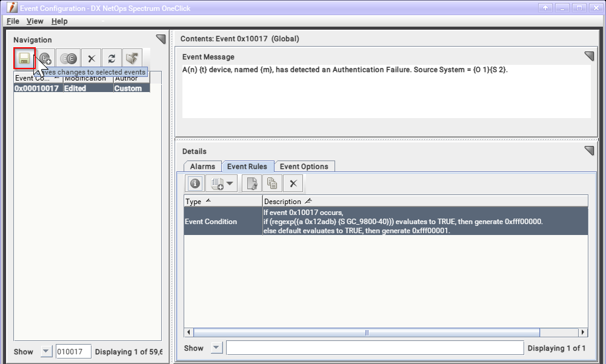The image size is (606, 364).
Task: Select the Event Condition rule row
Action: 386,221
